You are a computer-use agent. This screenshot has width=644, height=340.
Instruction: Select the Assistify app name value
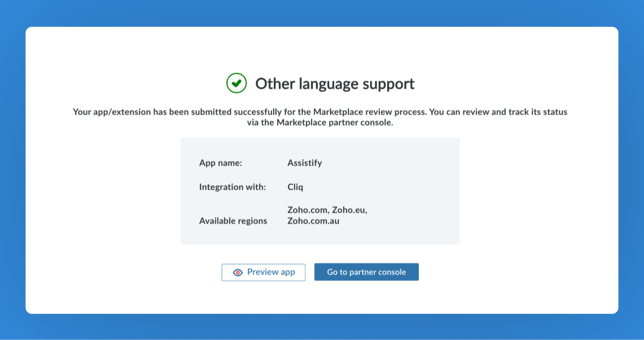[x=305, y=163]
